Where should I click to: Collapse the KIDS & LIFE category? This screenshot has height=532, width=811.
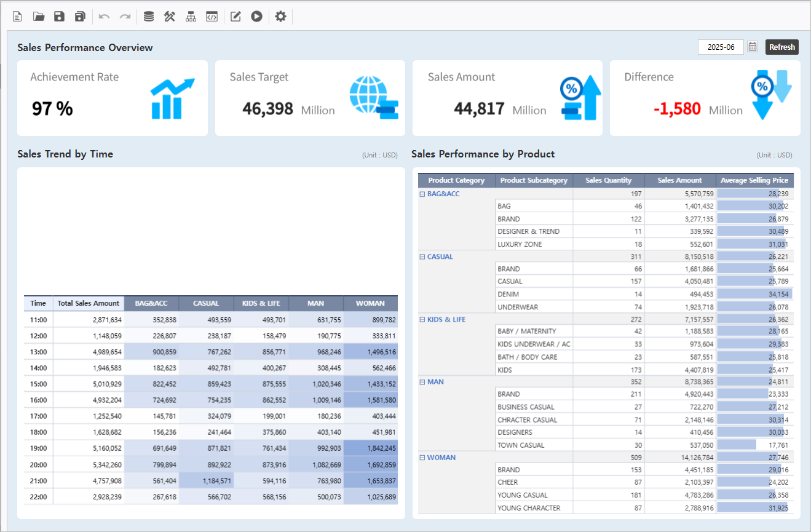click(422, 320)
